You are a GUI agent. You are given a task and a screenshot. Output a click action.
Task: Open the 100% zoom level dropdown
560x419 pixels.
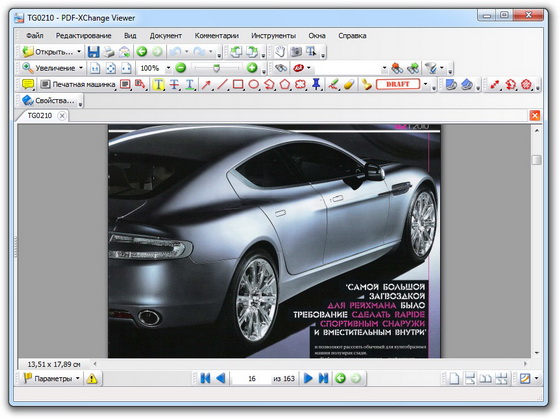point(168,68)
